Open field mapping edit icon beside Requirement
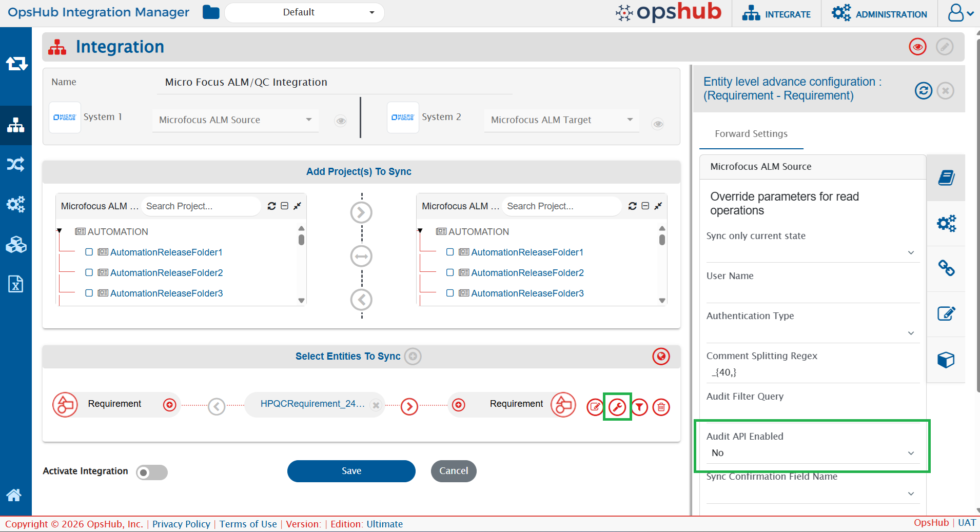 pos(595,407)
